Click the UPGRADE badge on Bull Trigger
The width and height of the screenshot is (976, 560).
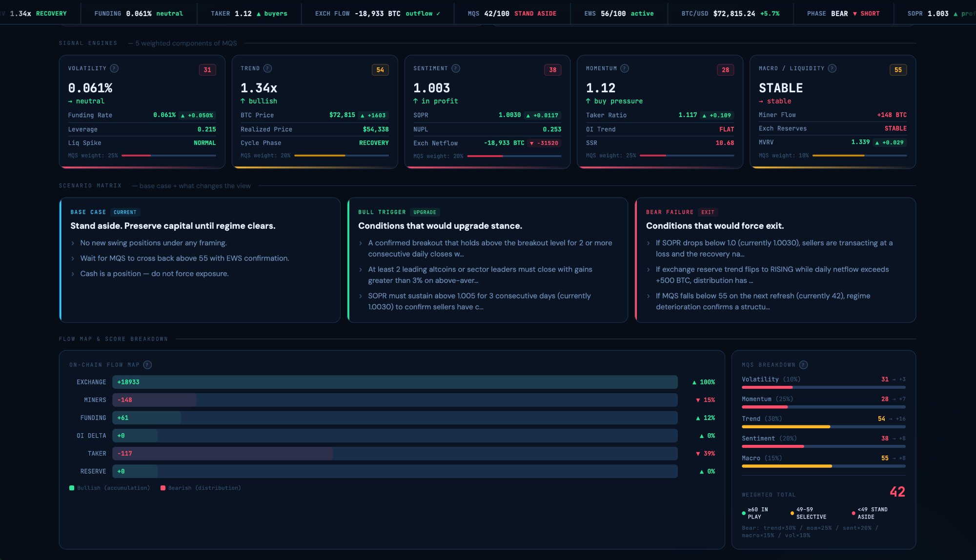(x=424, y=212)
